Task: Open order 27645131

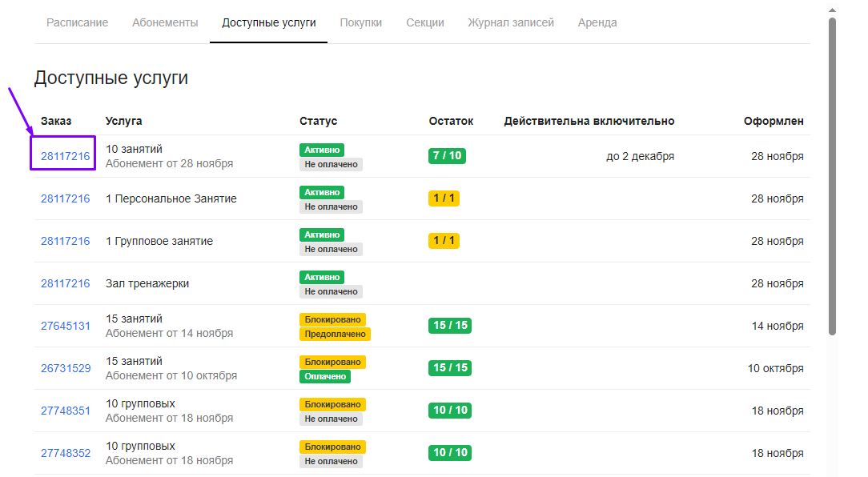Action: [x=65, y=326]
